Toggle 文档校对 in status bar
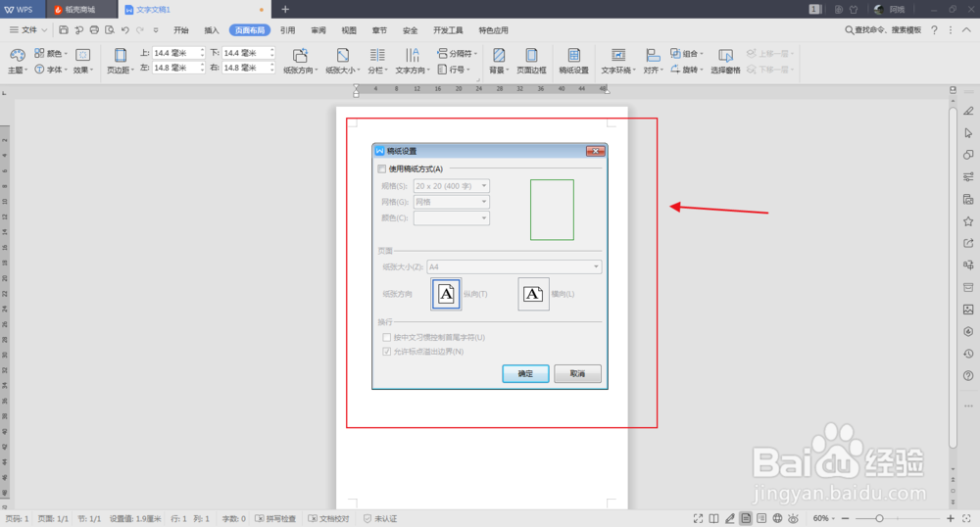Screen dimensions: 980x527 [x=328, y=518]
